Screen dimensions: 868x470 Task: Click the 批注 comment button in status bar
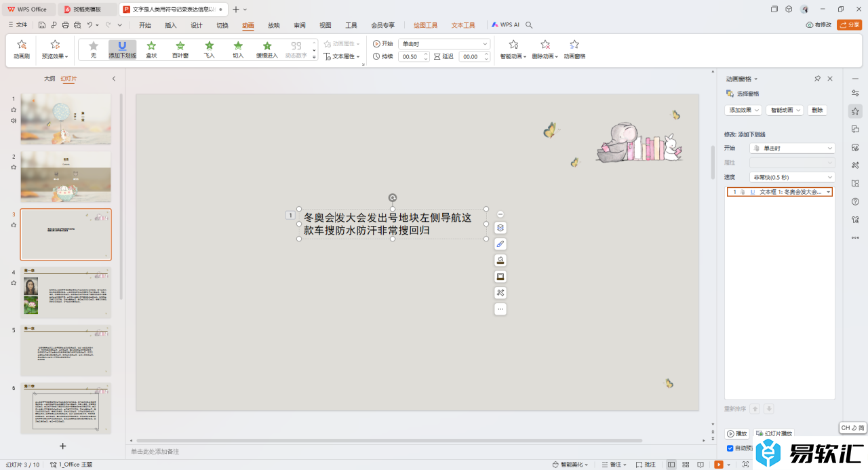(646, 465)
